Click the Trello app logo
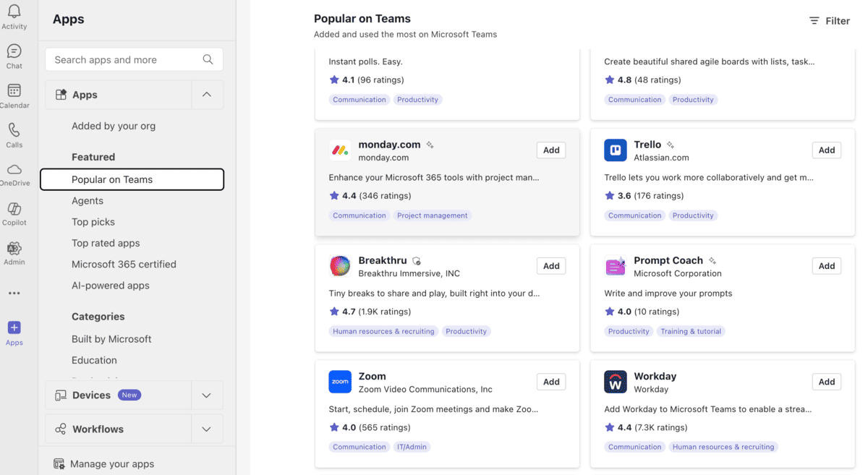Image resolution: width=868 pixels, height=475 pixels. 616,150
